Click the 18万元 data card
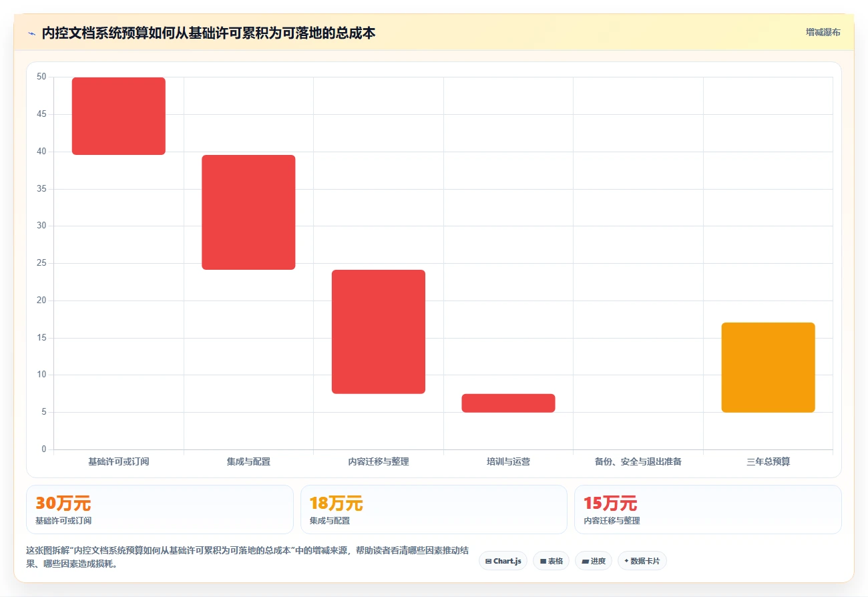 [x=434, y=510]
